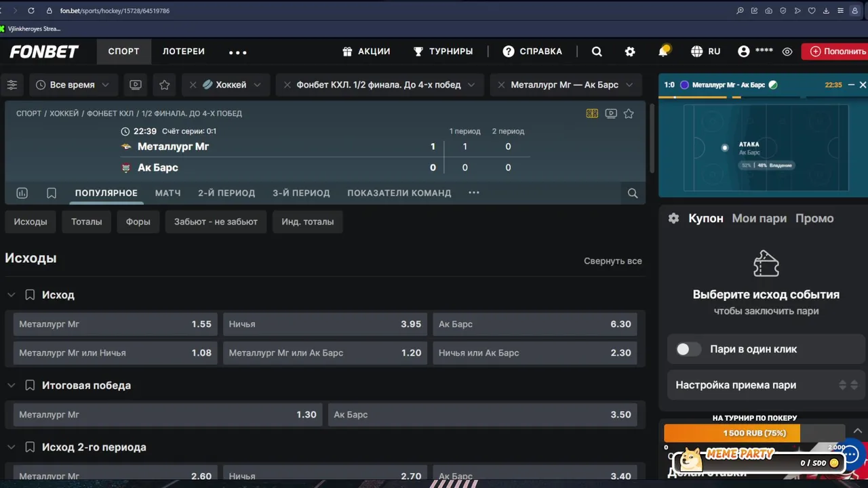This screenshot has height=488, width=868.
Task: Enable Пари в один клик switch
Action: point(689,349)
